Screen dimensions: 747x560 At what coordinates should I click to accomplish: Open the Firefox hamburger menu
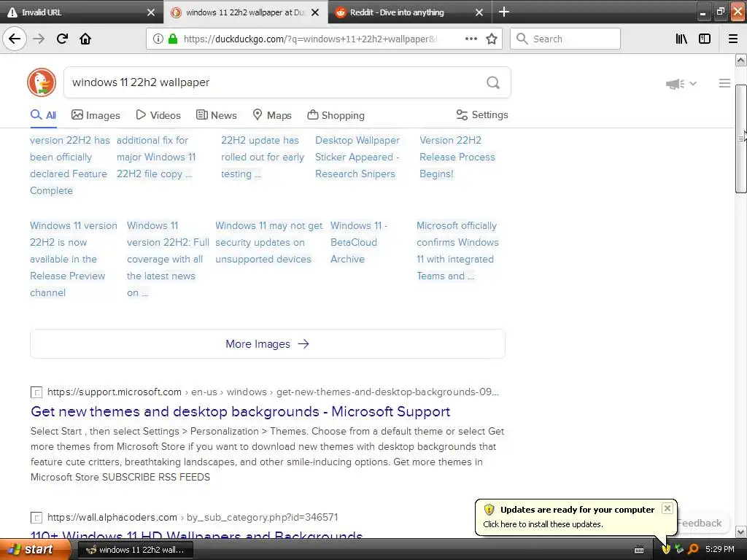[733, 39]
